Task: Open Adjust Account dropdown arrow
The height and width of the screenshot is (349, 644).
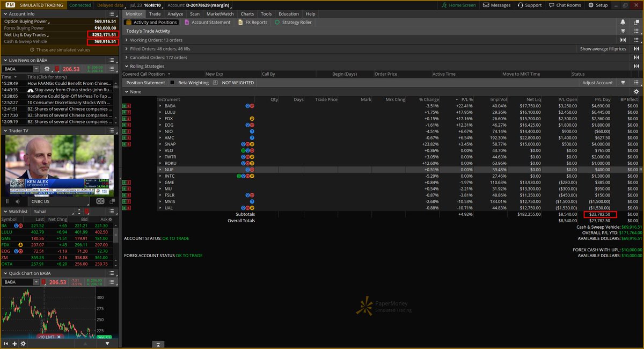Action: click(x=623, y=83)
